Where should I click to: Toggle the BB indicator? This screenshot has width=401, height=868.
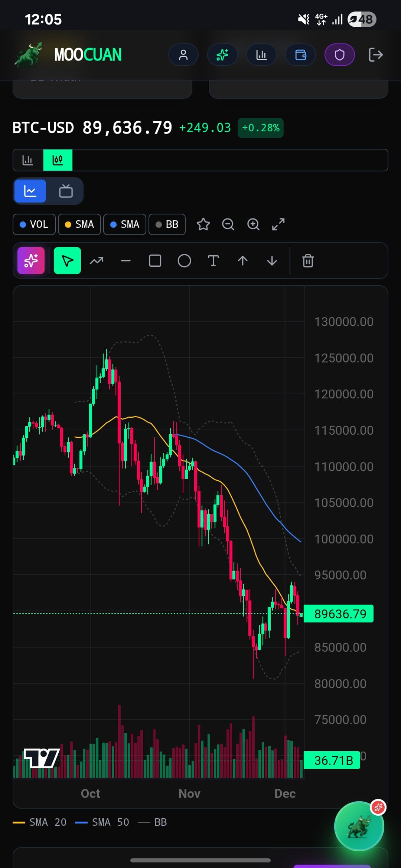(167, 224)
